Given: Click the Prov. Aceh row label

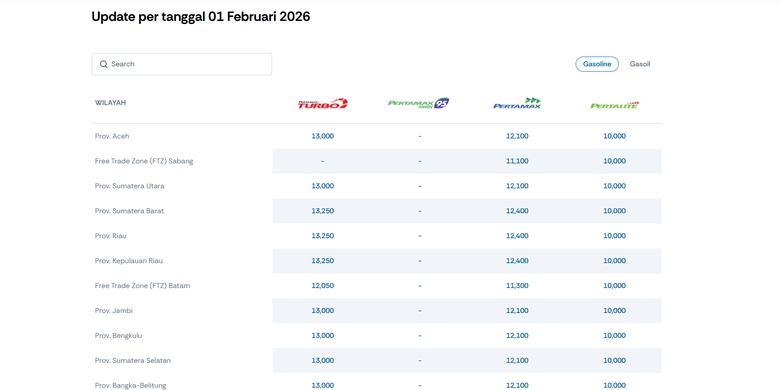Looking at the screenshot, I should (x=112, y=136).
